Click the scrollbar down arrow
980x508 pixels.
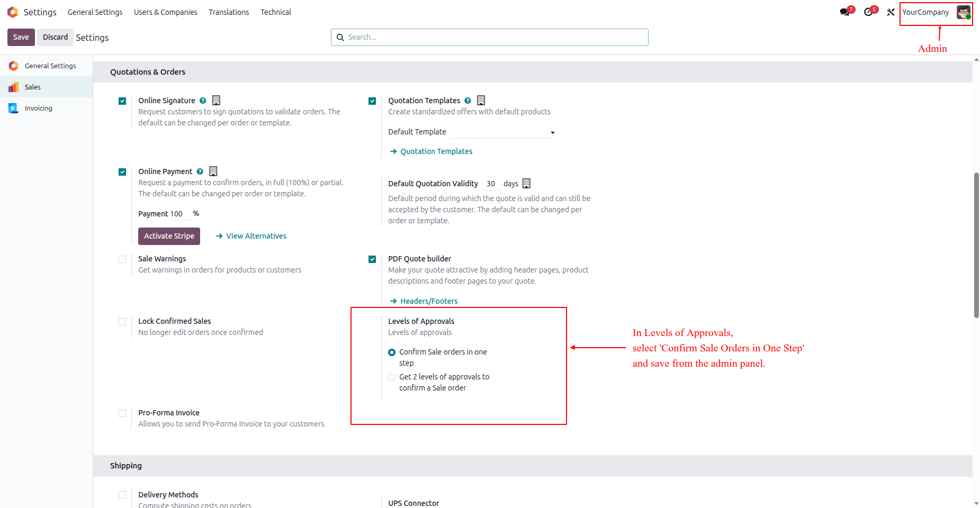point(976,504)
